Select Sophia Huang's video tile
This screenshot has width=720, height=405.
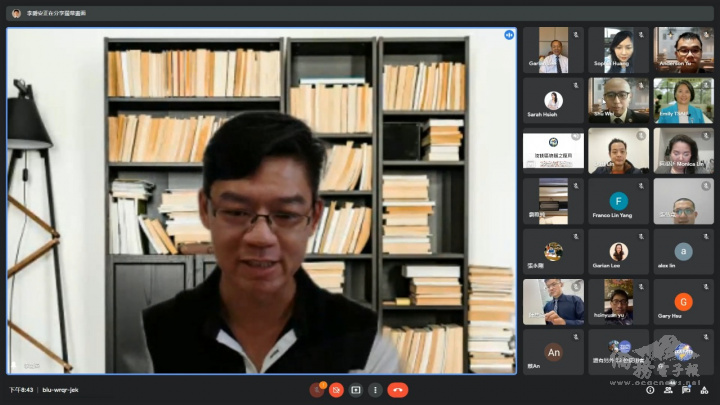[618, 50]
